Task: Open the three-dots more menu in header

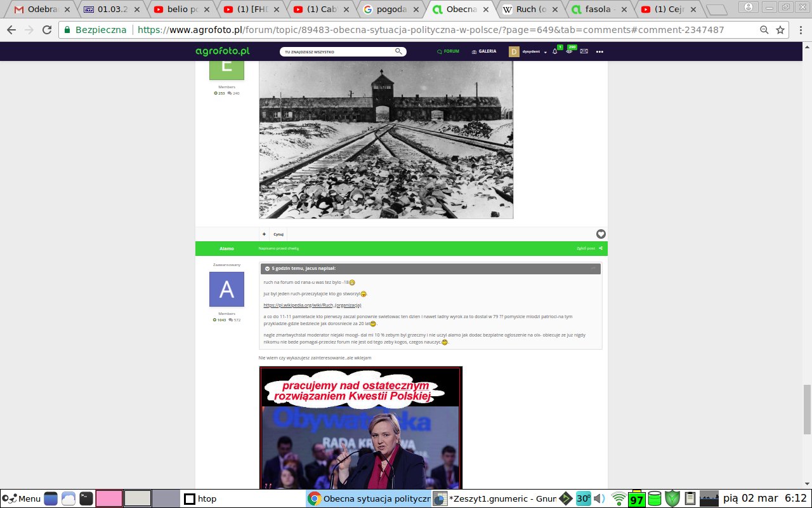Action: pyautogui.click(x=599, y=52)
